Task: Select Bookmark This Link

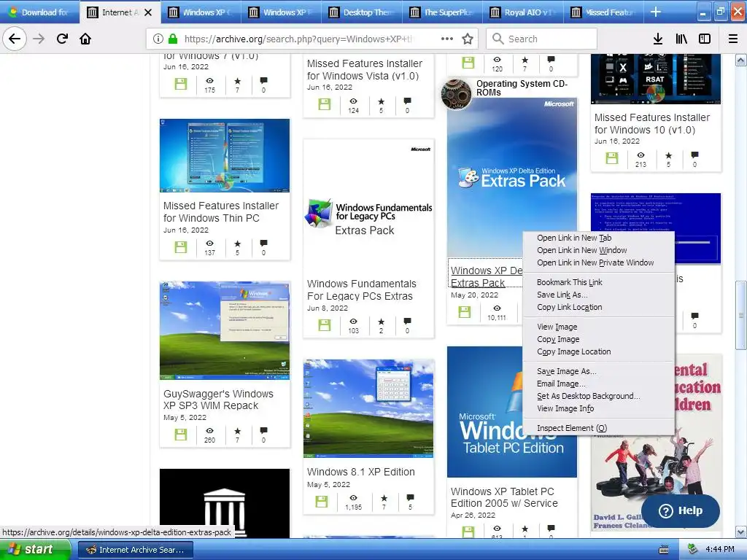Action: point(598,282)
